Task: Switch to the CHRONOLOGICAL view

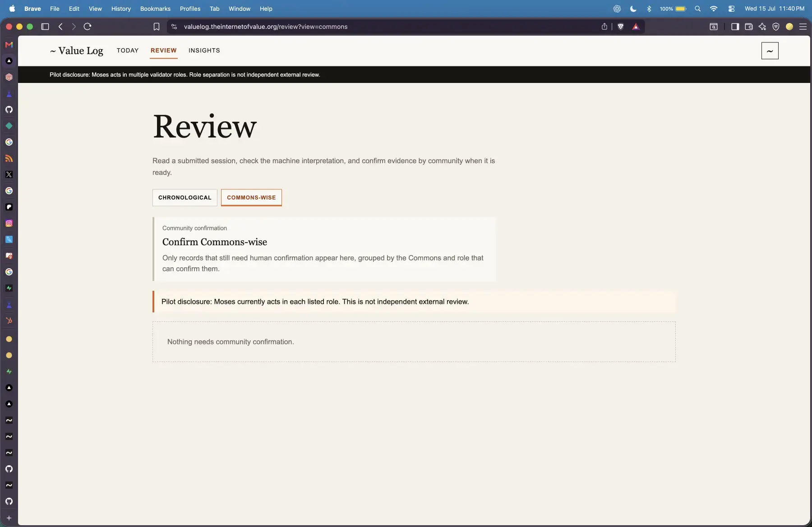Action: pos(185,197)
